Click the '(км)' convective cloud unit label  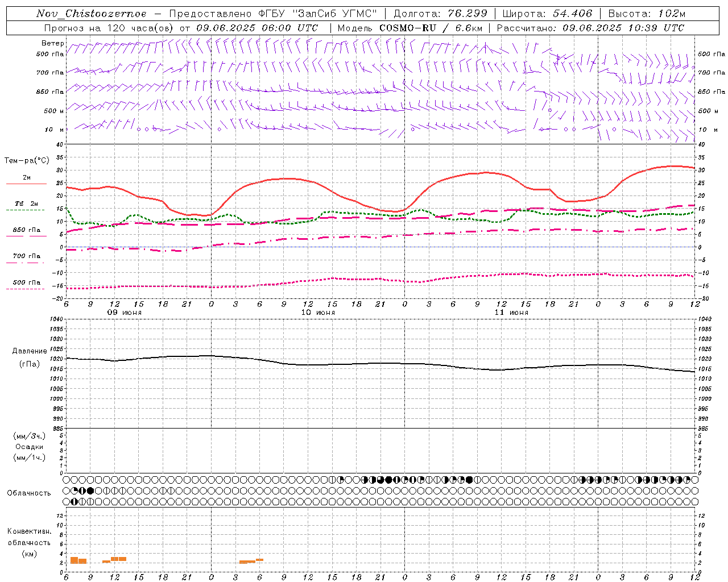pos(30,554)
